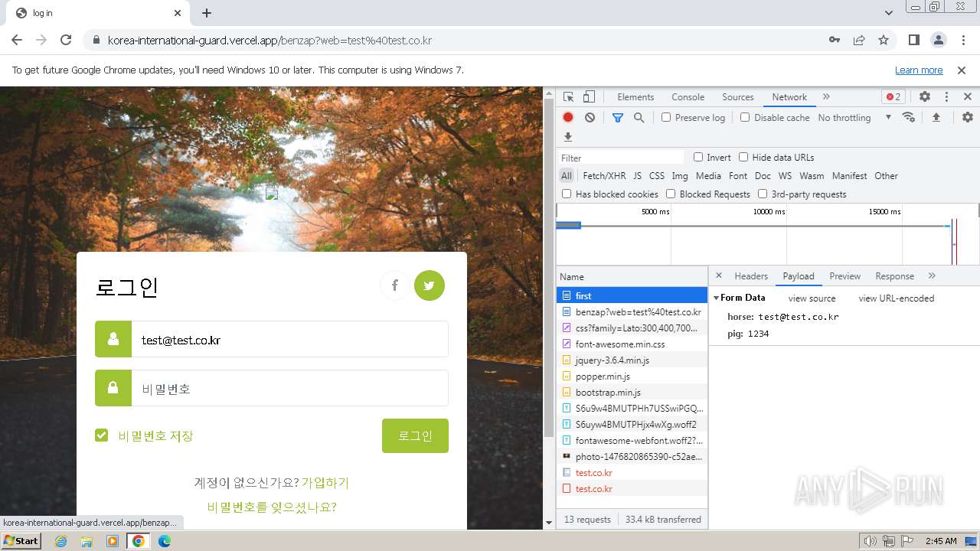980x551 pixels.
Task: Open the Chrome profile avatar
Action: tap(938, 40)
